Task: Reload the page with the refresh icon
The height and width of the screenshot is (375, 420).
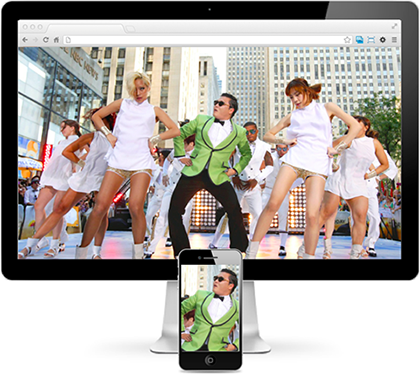Action: click(46, 40)
